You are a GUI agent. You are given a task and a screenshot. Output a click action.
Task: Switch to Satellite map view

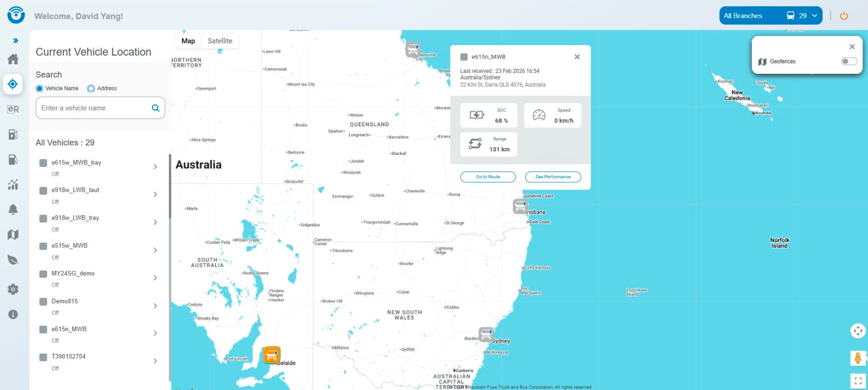[x=220, y=41]
